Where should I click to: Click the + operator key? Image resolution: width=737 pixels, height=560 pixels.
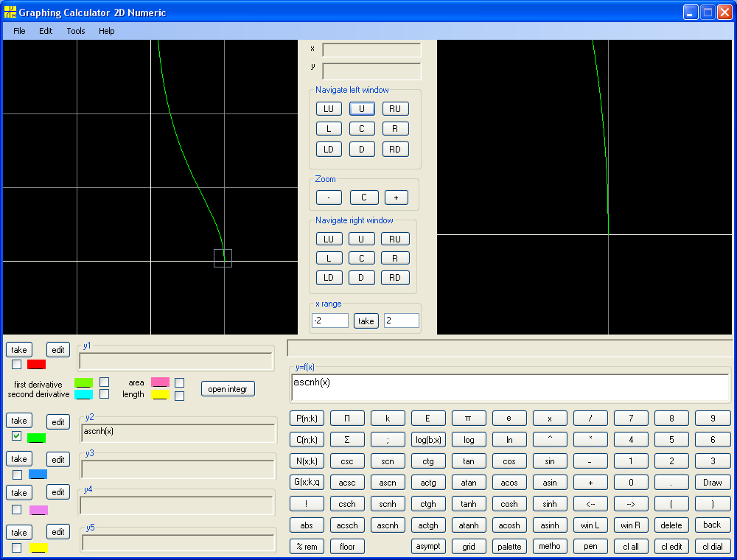[590, 483]
